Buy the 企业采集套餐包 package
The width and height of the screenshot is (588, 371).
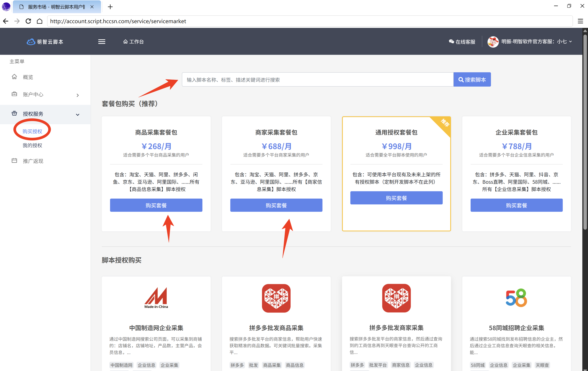click(x=516, y=205)
